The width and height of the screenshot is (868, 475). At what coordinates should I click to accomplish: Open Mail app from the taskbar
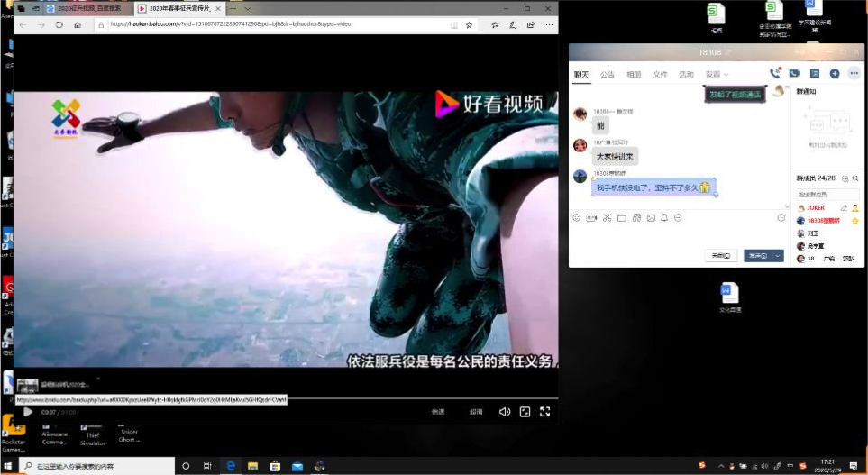click(x=297, y=466)
